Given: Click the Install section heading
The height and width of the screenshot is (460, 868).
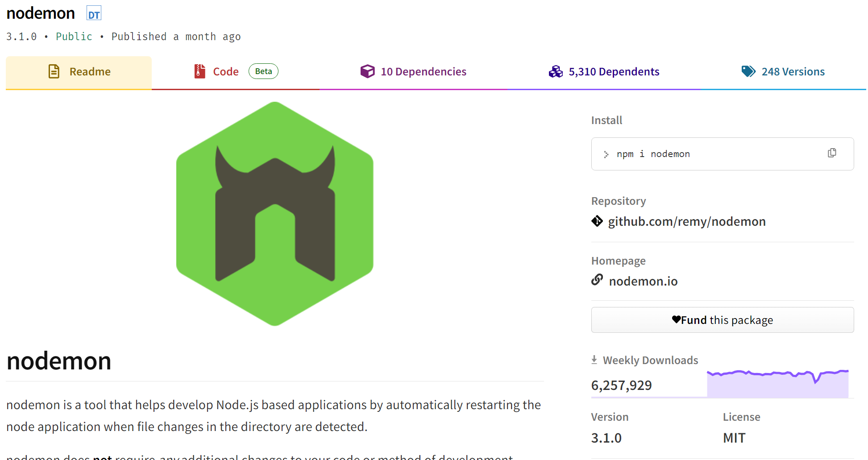Looking at the screenshot, I should (x=606, y=120).
